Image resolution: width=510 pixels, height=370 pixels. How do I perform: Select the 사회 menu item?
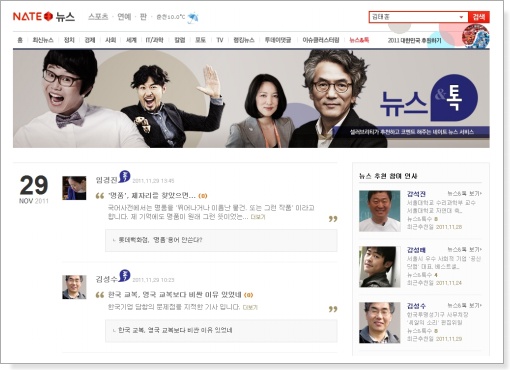[x=110, y=40]
